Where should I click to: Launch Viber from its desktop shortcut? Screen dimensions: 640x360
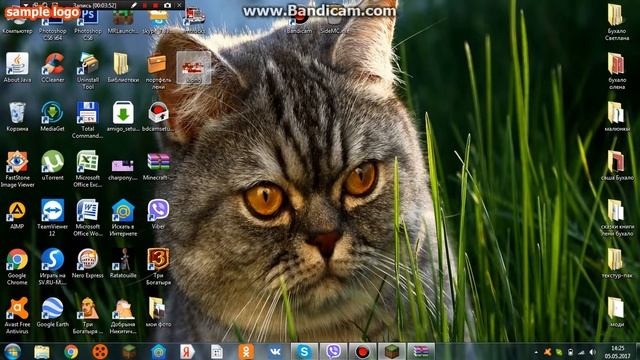158,215
